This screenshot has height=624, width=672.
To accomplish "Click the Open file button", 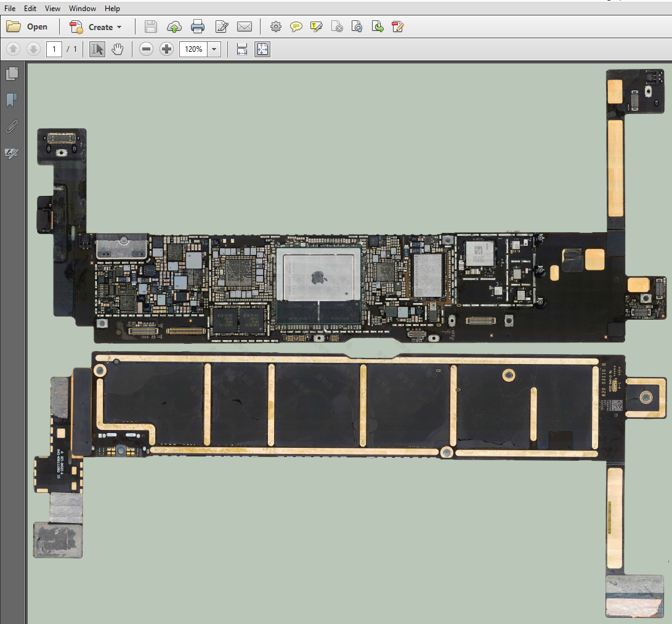I will pyautogui.click(x=28, y=27).
